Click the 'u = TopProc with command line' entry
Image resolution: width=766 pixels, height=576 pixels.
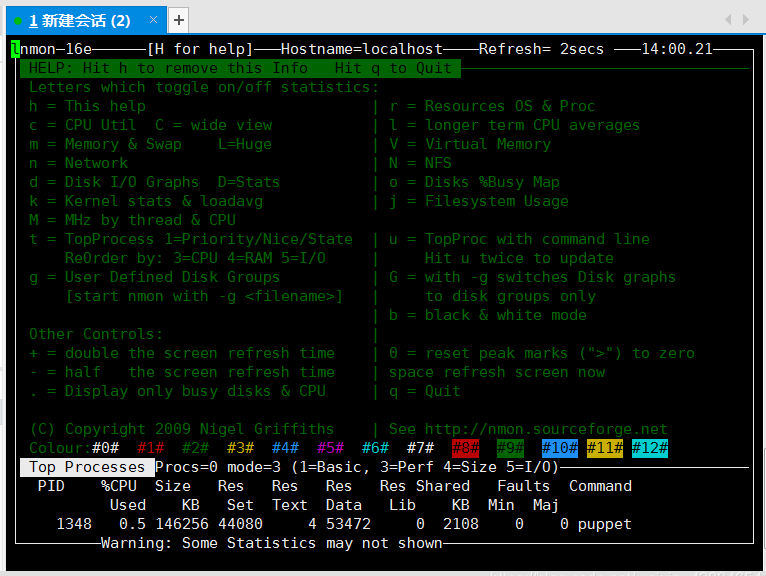pos(519,239)
